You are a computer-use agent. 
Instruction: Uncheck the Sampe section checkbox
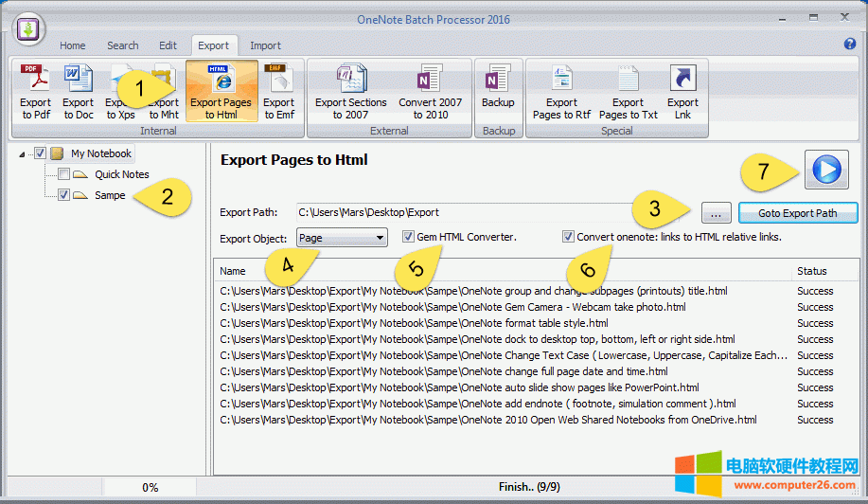[63, 195]
